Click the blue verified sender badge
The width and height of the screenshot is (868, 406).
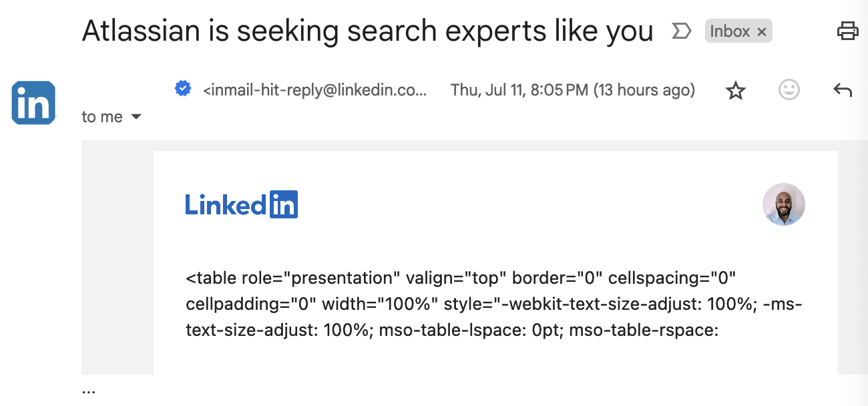183,88
